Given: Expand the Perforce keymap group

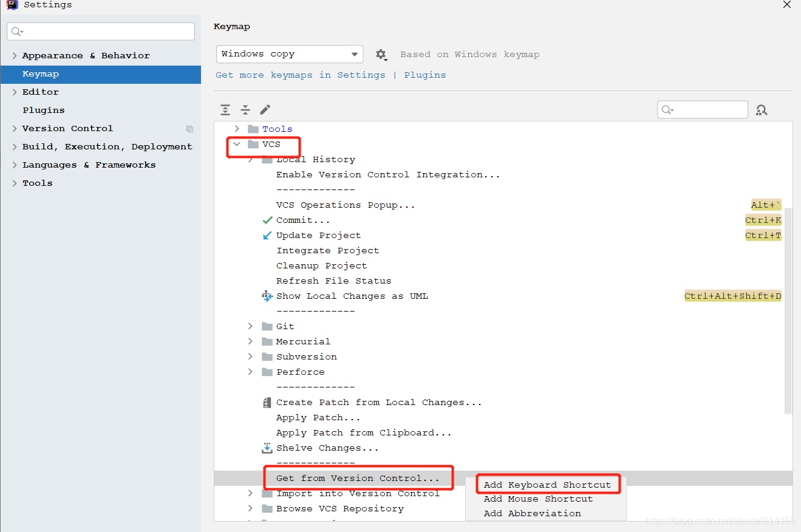Looking at the screenshot, I should [x=250, y=372].
